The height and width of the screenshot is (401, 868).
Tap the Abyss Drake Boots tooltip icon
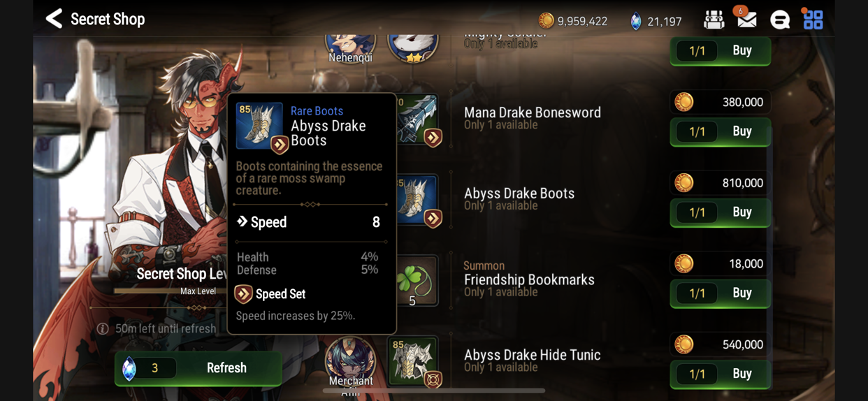pos(260,126)
